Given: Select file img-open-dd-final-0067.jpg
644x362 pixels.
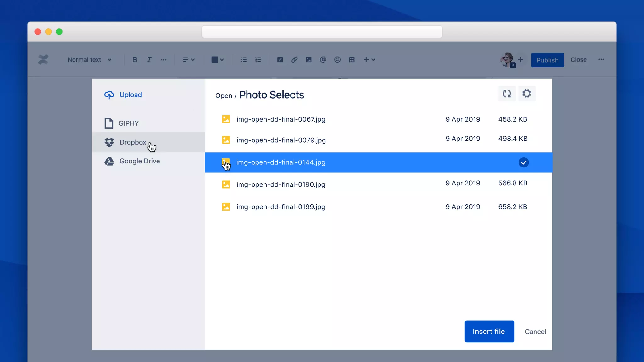Looking at the screenshot, I should 280,119.
